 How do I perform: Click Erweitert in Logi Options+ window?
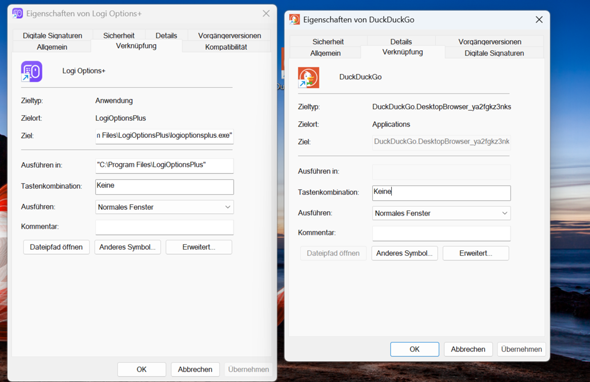tap(199, 247)
